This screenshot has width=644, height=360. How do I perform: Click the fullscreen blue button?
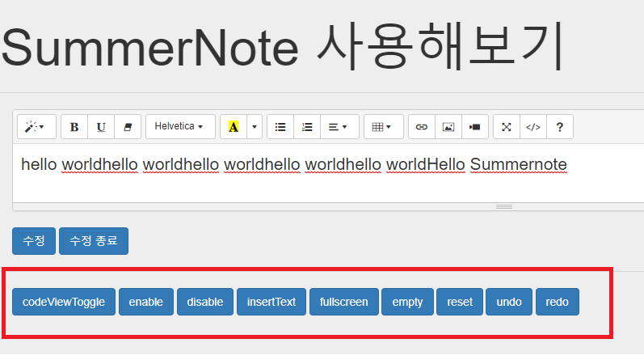pyautogui.click(x=343, y=302)
